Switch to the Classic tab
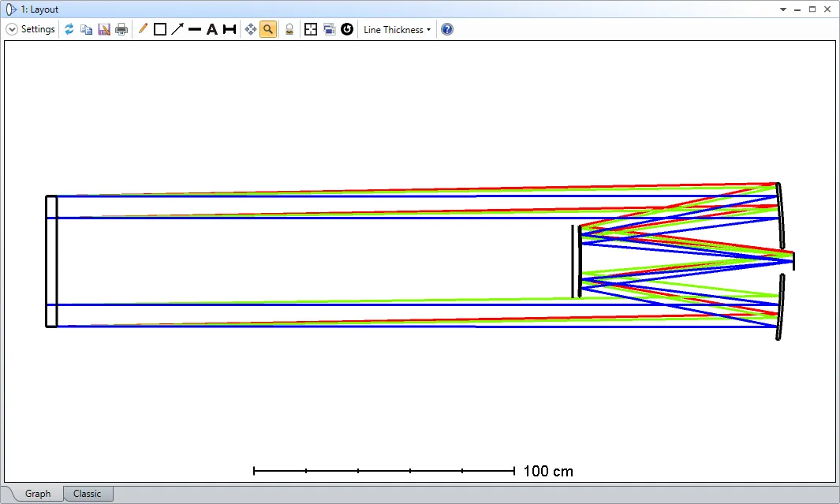 coord(87,494)
